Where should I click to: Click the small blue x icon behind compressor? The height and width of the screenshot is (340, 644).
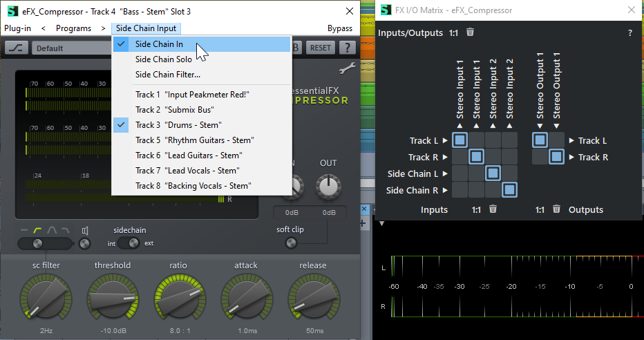click(364, 209)
